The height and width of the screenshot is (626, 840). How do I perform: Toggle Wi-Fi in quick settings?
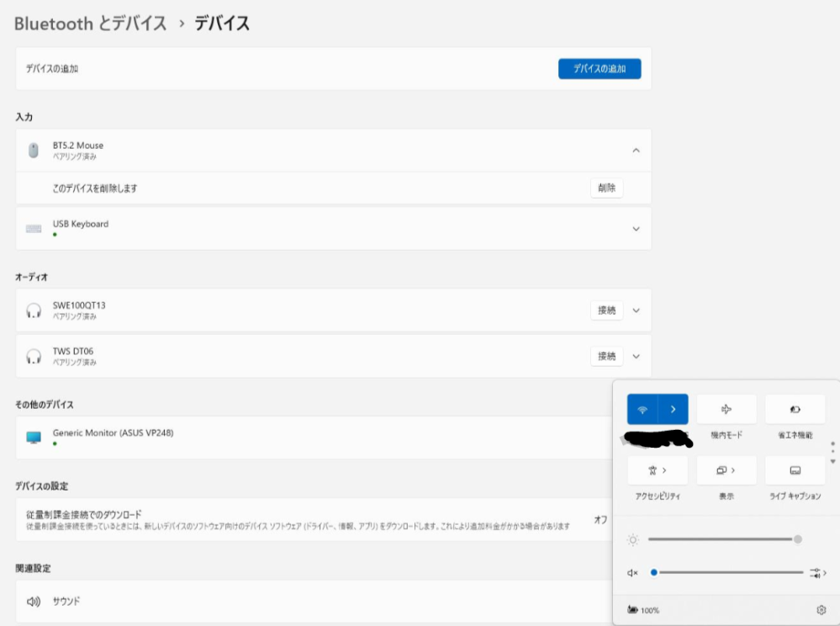point(642,410)
